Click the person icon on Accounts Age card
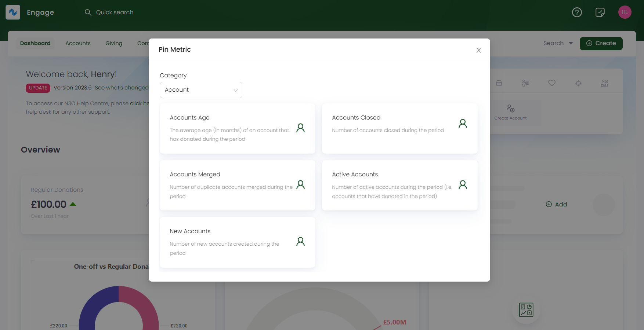 coord(300,128)
